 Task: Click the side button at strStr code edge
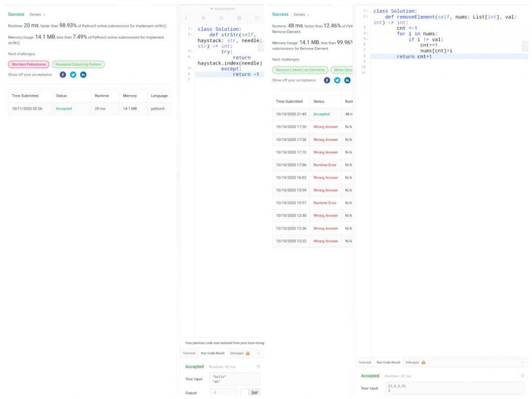(261, 46)
